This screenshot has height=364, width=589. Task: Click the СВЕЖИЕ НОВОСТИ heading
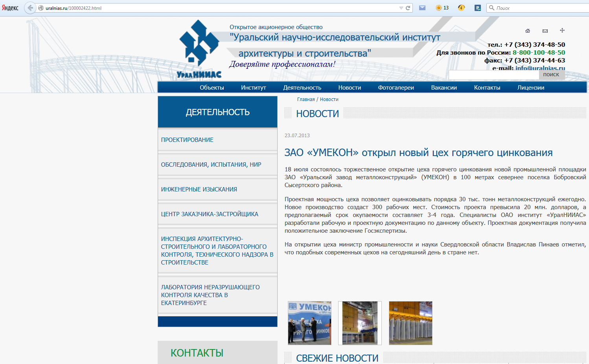337,358
